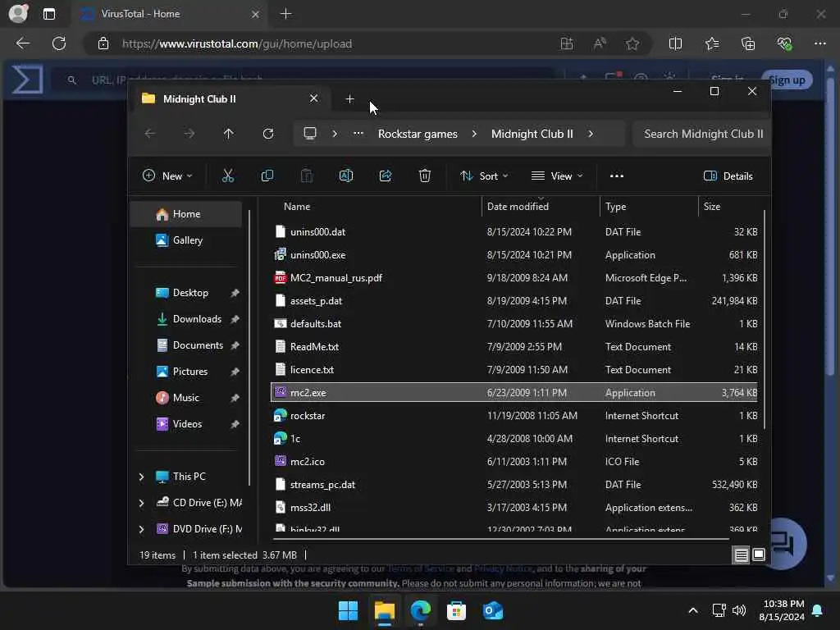840x630 pixels.
Task: Refresh the Midnight Club II folder
Action: pos(268,134)
